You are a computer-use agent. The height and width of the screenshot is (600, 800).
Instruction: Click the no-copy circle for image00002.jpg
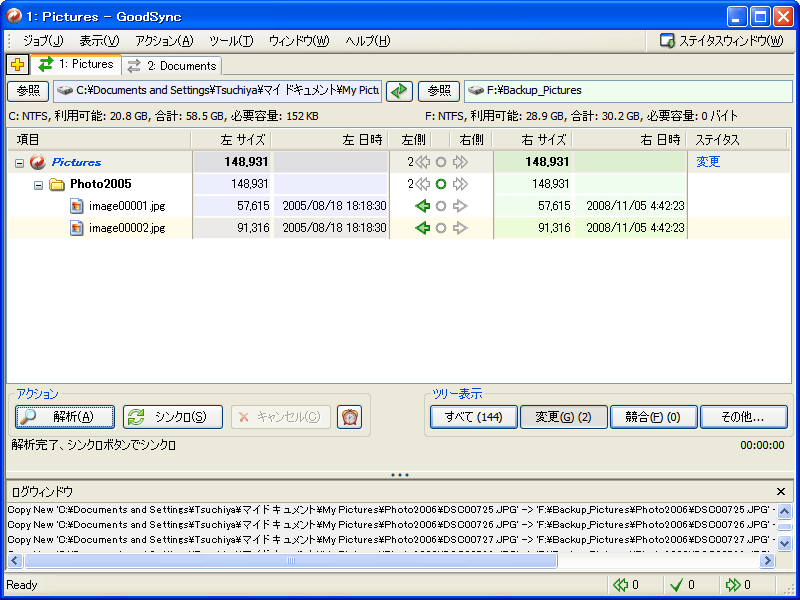click(x=441, y=228)
